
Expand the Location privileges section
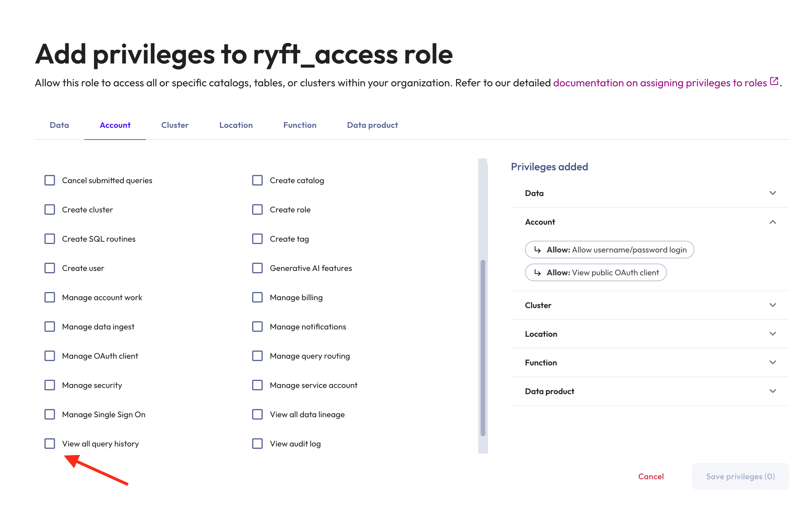(x=772, y=334)
